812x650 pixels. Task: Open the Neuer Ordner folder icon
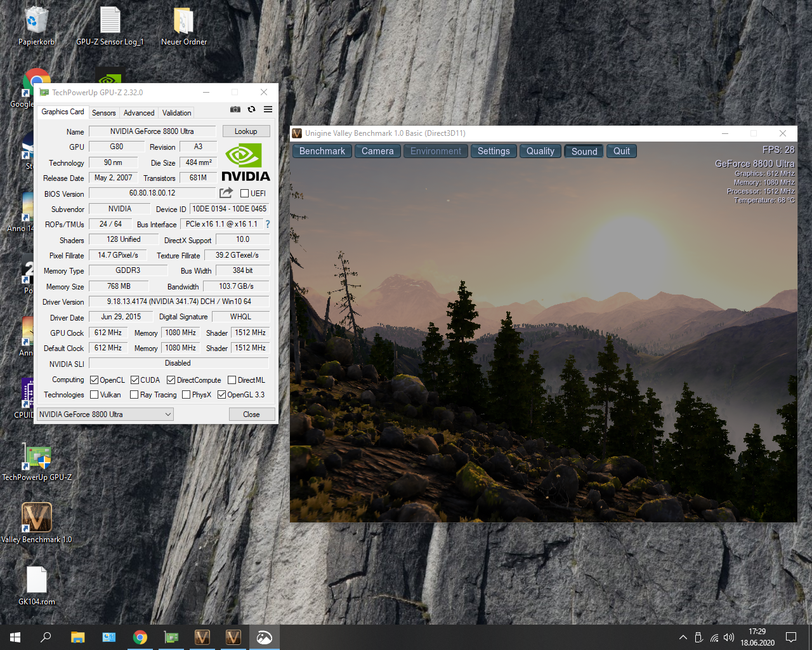pos(184,26)
